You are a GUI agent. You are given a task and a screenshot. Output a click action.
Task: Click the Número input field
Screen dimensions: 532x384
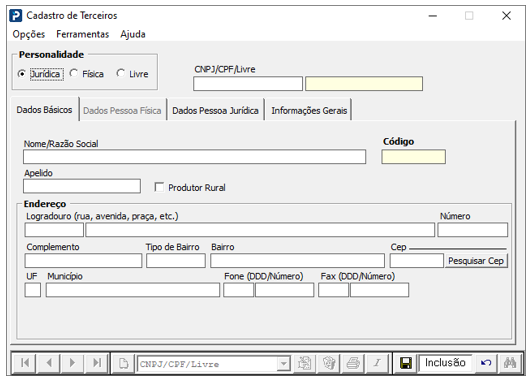[x=473, y=230]
